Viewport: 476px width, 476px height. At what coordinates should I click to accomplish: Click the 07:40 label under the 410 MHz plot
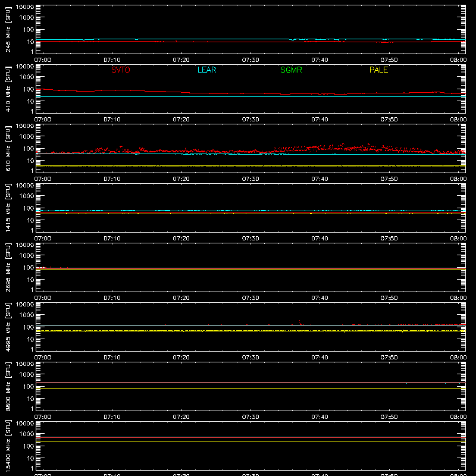coord(320,120)
